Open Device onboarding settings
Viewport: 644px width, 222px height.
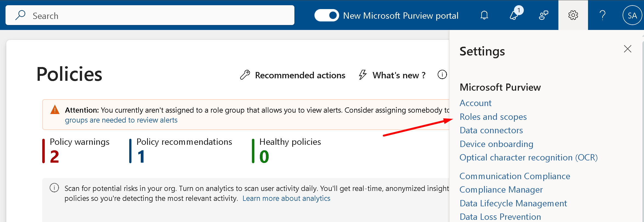pyautogui.click(x=496, y=144)
